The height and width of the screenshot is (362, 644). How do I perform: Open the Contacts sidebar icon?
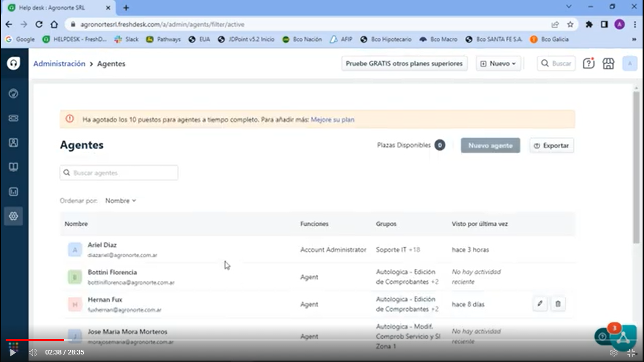[13, 142]
